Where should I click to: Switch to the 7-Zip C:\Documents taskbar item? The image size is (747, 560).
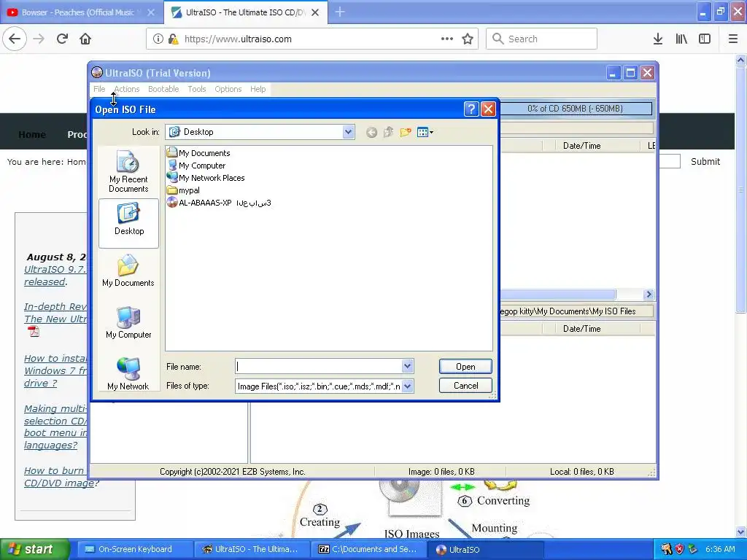click(x=368, y=549)
